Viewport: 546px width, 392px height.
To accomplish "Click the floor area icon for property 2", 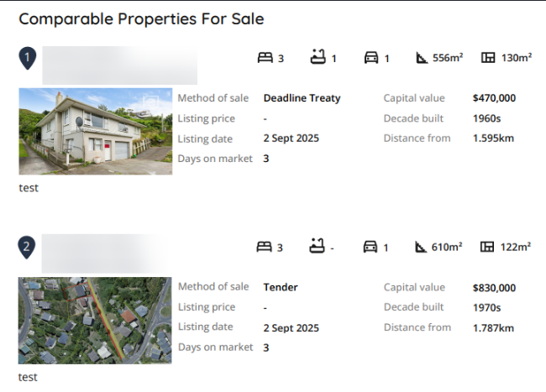I will point(488,247).
